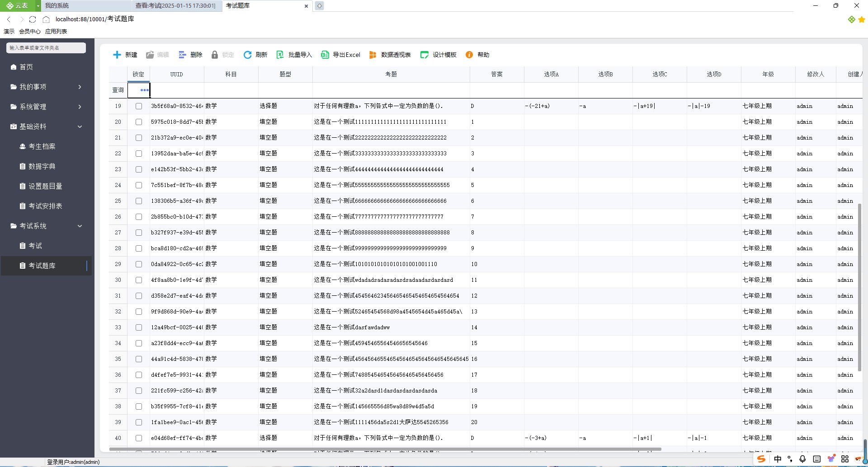Reload the page using the address bar refresh icon
Screen dimensions: 868x467
[x=33, y=19]
